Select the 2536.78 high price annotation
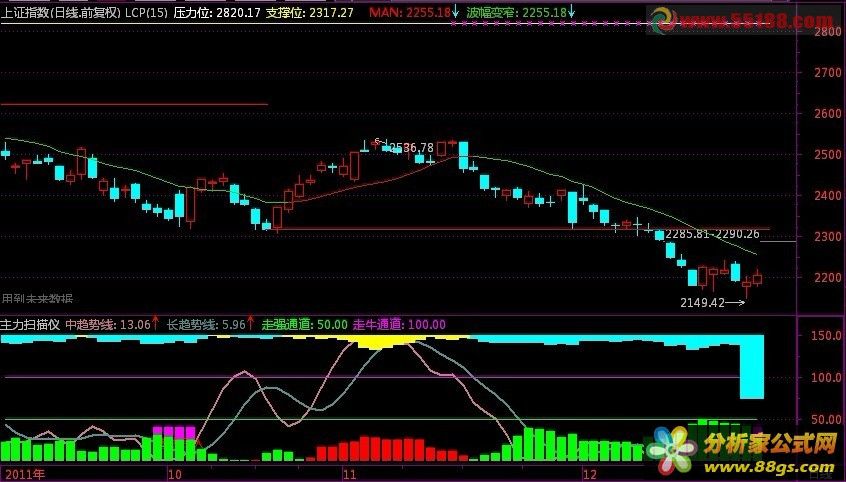This screenshot has width=846, height=482. [x=412, y=147]
